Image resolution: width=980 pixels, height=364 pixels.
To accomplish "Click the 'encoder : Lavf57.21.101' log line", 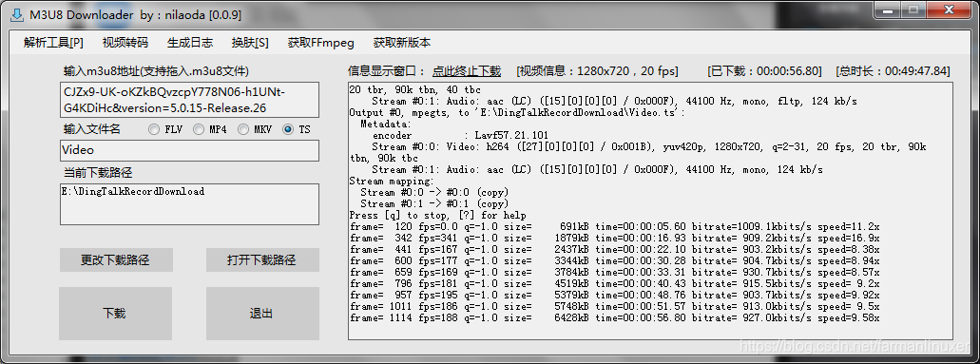I will coord(461,135).
